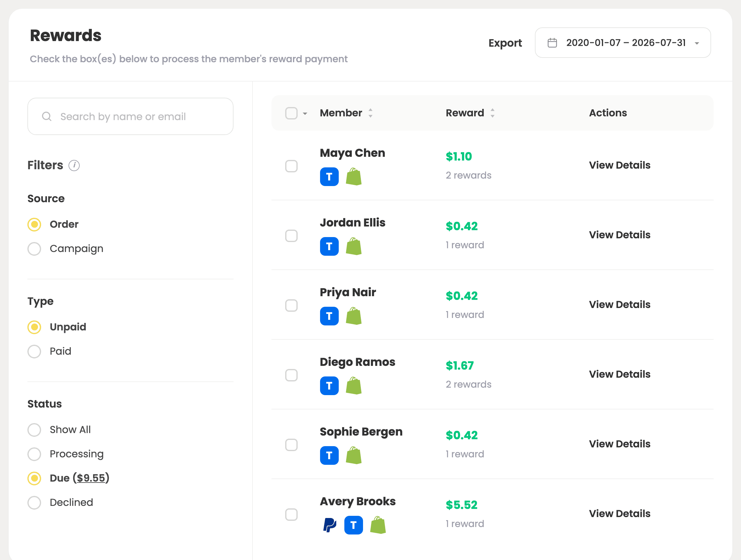Check the box for Maya Chen

point(291,166)
